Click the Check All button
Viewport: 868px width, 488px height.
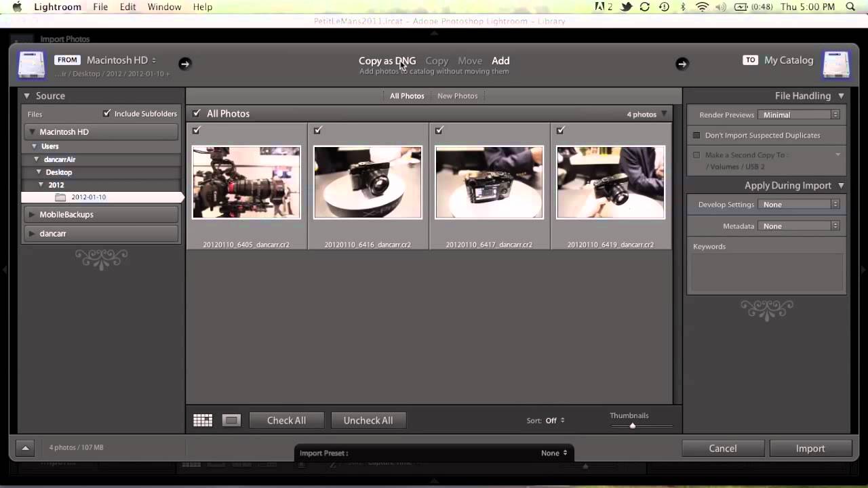click(x=286, y=421)
